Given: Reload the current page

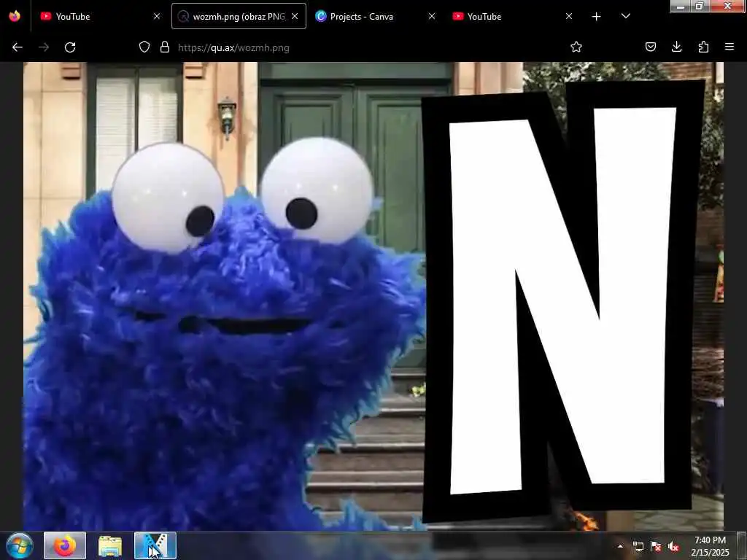Looking at the screenshot, I should (x=70, y=47).
